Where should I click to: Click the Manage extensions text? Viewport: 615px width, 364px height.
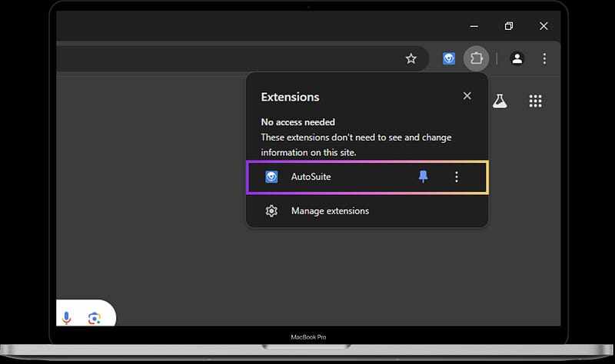[330, 211]
